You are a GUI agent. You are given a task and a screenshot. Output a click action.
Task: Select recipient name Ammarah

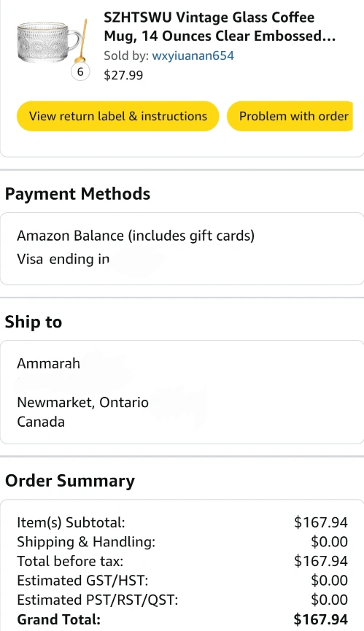[x=48, y=363]
